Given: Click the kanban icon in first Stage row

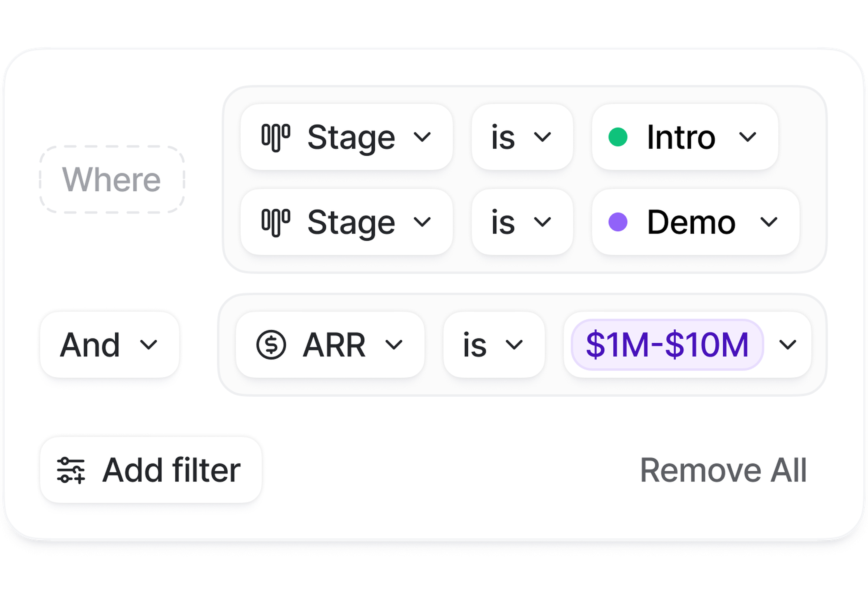Looking at the screenshot, I should pos(276,138).
